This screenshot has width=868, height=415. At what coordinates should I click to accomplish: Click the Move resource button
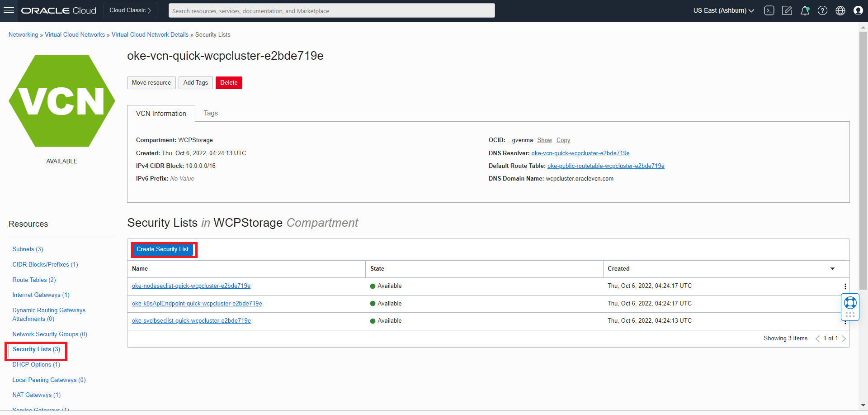tap(151, 83)
